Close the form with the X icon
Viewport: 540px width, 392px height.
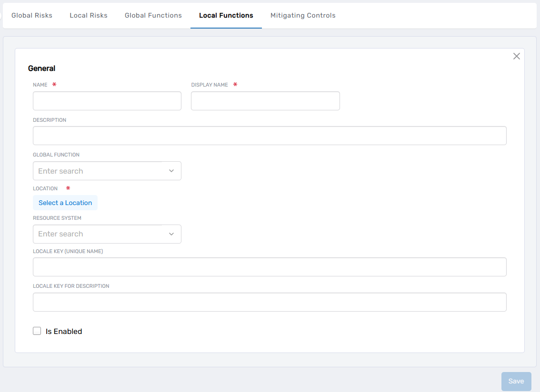(x=517, y=56)
